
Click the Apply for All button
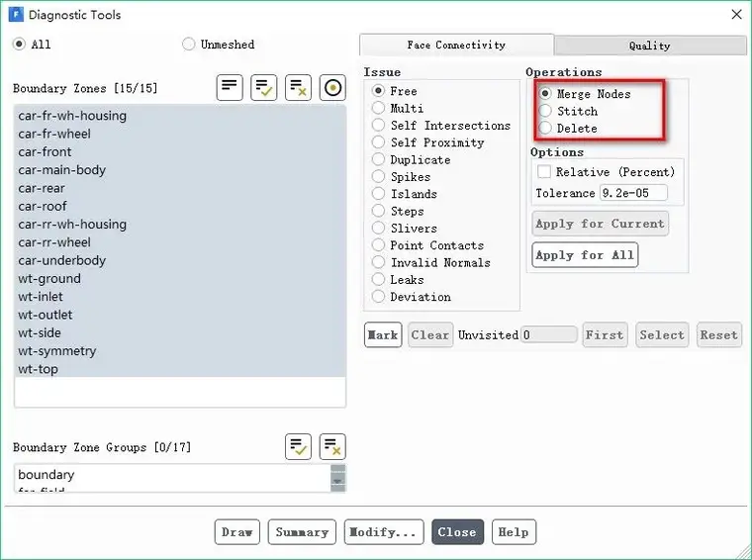[x=585, y=254]
